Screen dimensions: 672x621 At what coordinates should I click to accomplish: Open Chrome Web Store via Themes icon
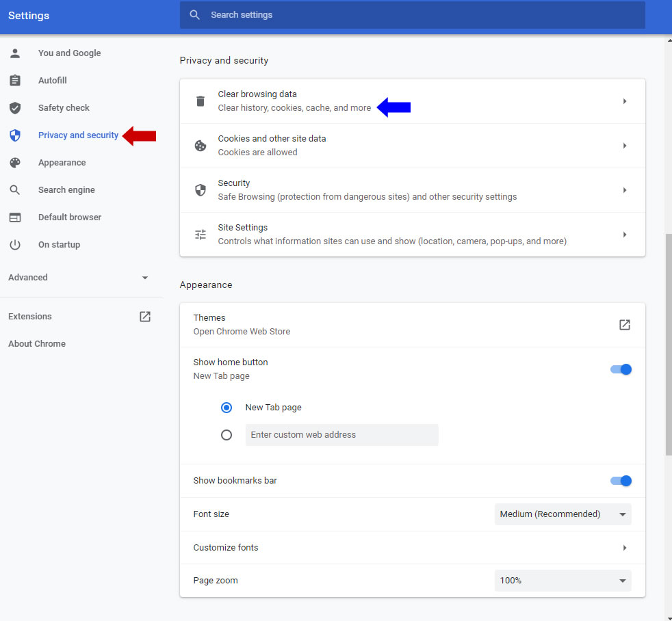click(x=624, y=325)
